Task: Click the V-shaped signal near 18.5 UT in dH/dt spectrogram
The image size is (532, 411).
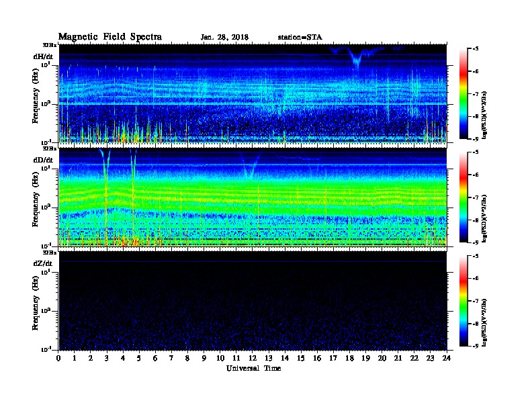Action: [x=356, y=58]
